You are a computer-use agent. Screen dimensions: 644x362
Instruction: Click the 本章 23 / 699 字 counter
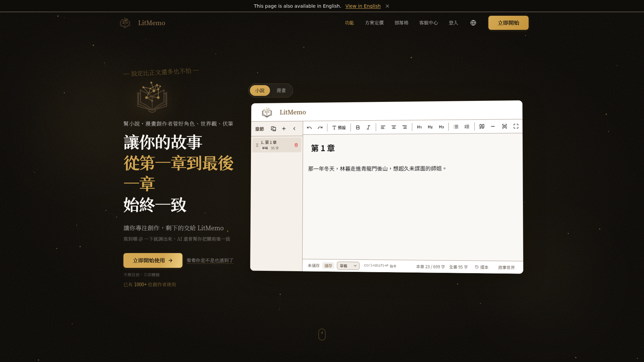coord(430,267)
